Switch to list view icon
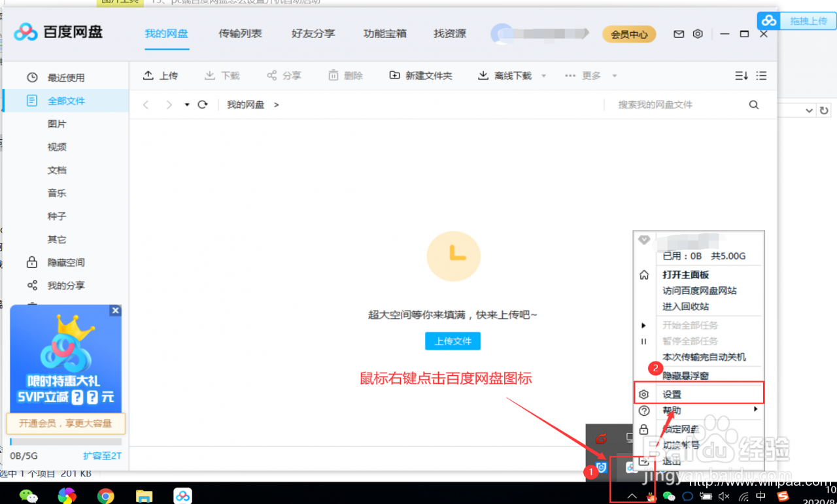Screen dimensions: 837x504 coord(761,76)
